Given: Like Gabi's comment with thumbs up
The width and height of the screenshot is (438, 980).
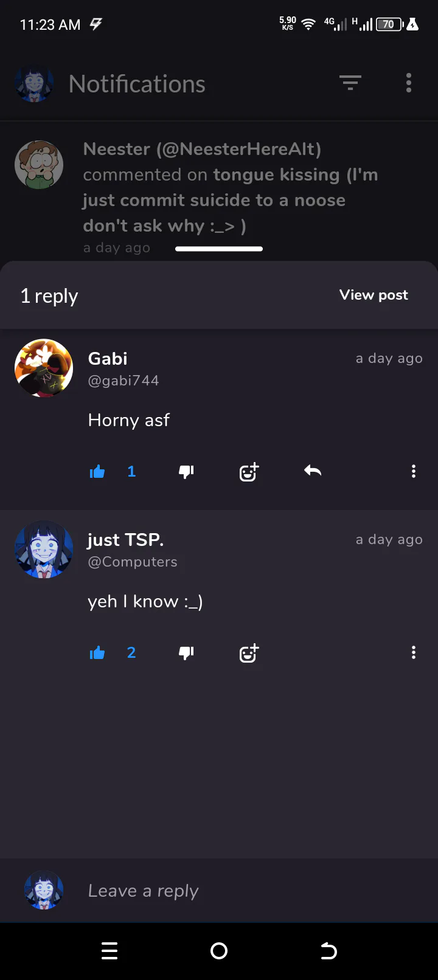Looking at the screenshot, I should click(x=97, y=471).
